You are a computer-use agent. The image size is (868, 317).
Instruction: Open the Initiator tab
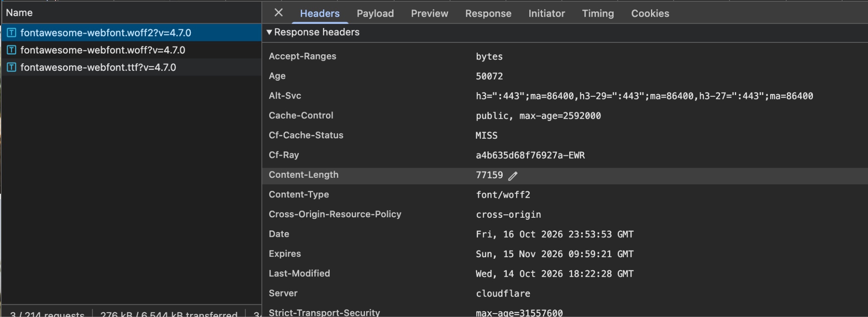546,14
